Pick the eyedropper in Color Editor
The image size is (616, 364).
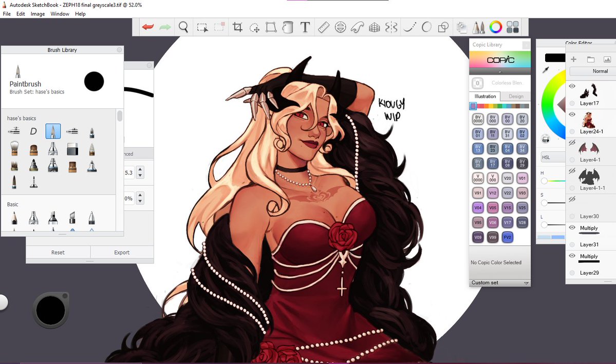tap(546, 70)
